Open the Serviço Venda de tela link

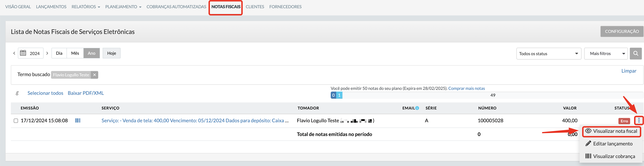[x=195, y=121]
